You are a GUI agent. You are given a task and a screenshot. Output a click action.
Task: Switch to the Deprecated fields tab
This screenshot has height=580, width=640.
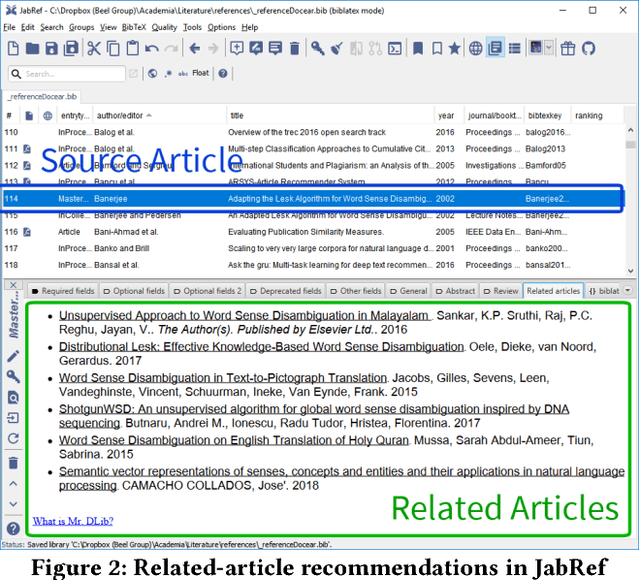(x=286, y=291)
